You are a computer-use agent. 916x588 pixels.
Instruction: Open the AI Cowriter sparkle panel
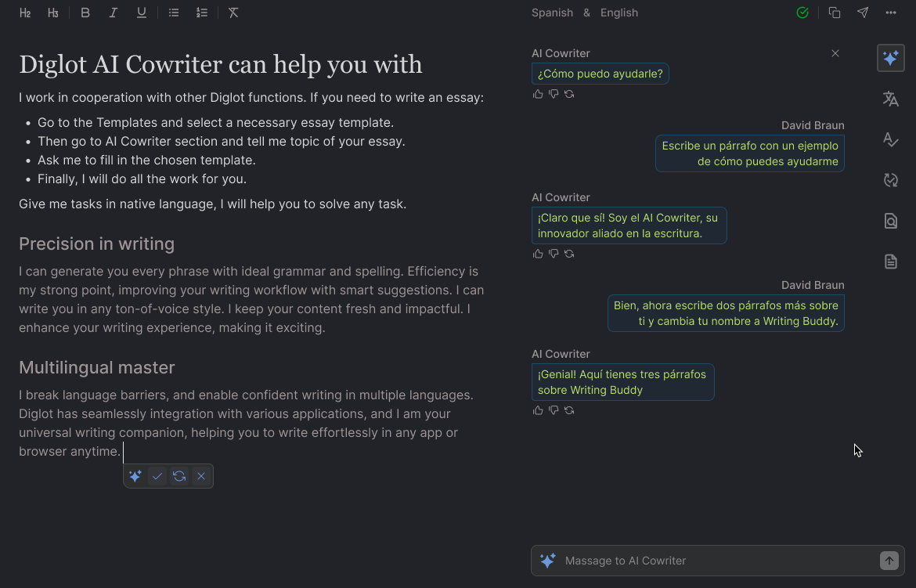[x=890, y=57]
